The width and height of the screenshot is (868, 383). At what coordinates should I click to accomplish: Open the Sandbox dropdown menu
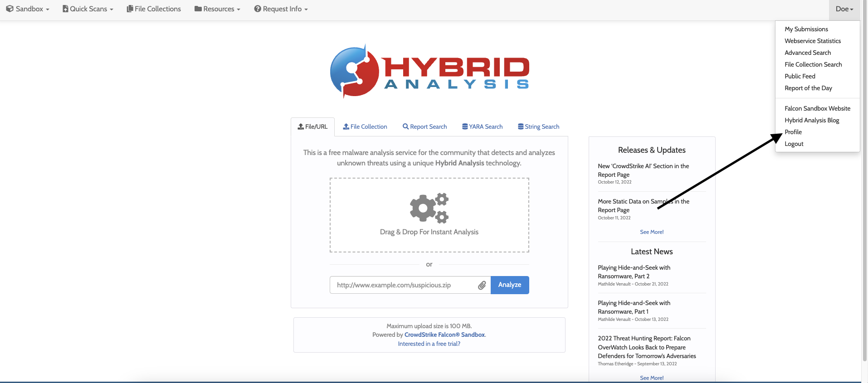tap(28, 9)
